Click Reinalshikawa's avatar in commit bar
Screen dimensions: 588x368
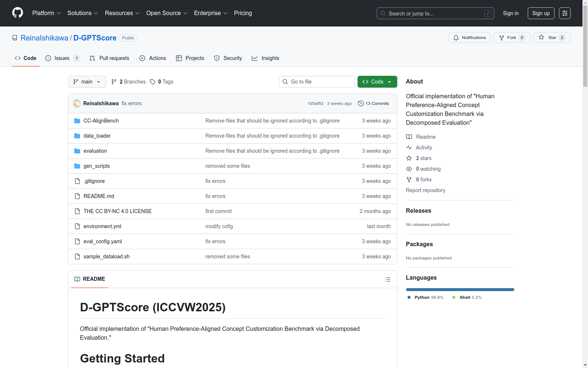(x=77, y=103)
